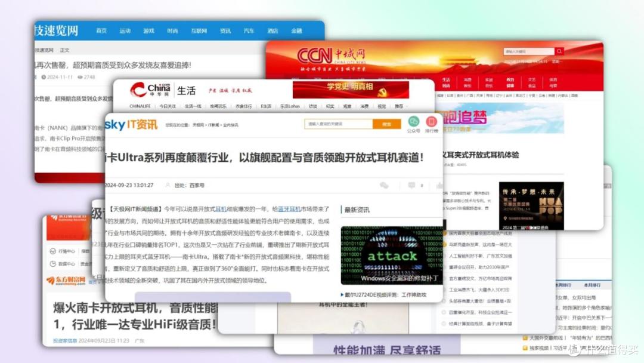
Task: Select 今日关注 in the China.com navigation
Action: (x=168, y=106)
